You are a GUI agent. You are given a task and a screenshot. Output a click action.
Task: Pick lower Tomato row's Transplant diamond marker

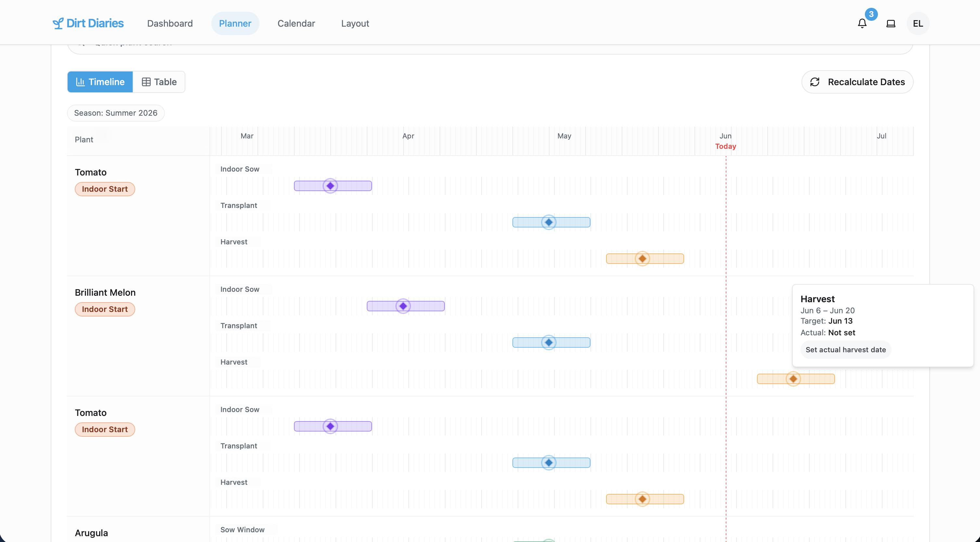click(x=549, y=463)
